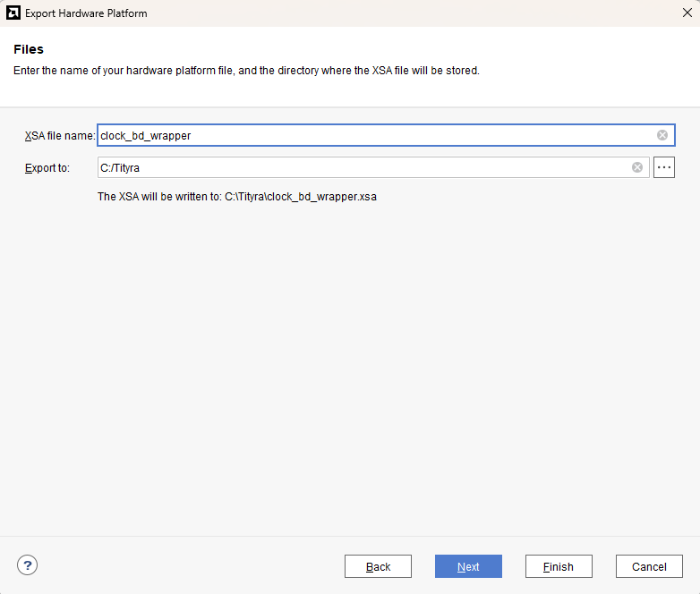Clear the XSA file name field
The width and height of the screenshot is (700, 594).
662,135
